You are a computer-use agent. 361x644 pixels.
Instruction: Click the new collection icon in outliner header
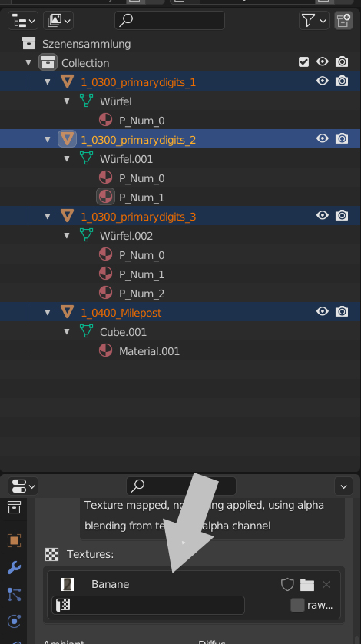click(x=344, y=20)
